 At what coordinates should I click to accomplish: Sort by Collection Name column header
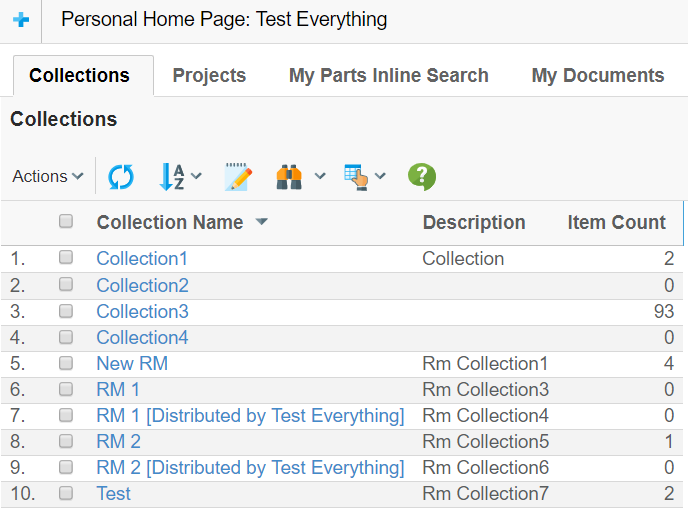(169, 222)
